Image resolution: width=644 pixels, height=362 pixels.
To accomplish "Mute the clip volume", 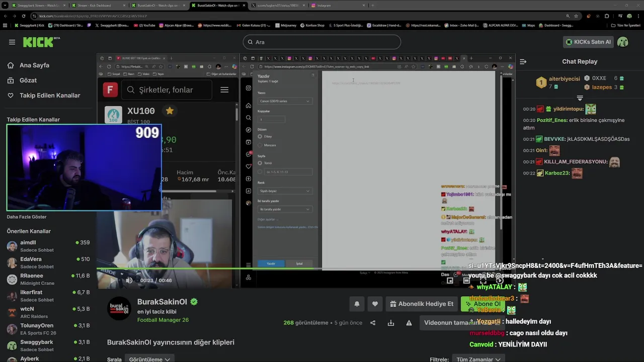I will [129, 281].
